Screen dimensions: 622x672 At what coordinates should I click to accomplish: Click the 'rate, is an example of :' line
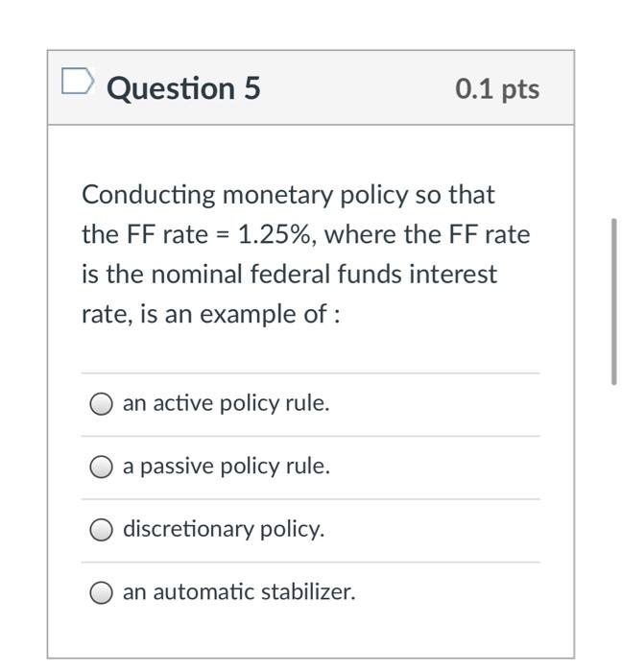210,314
